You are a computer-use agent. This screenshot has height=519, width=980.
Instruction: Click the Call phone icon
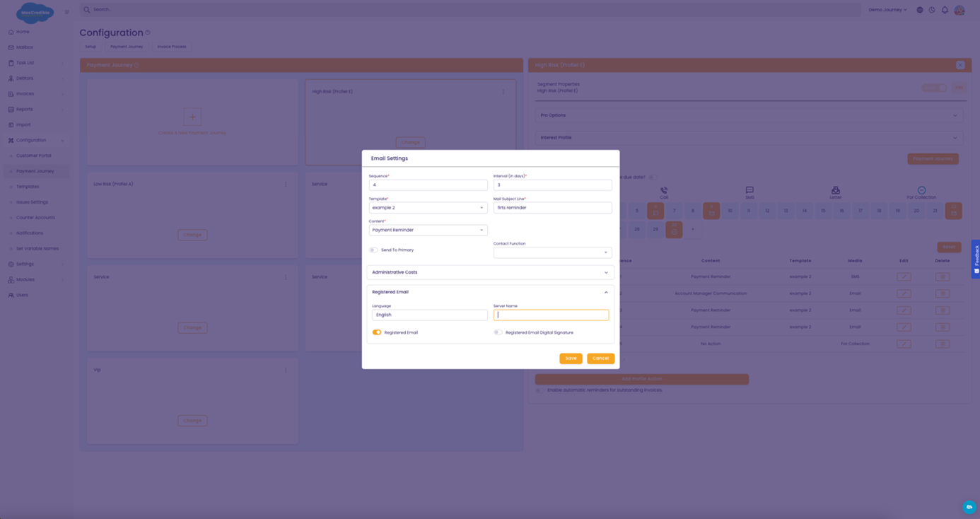(x=663, y=190)
